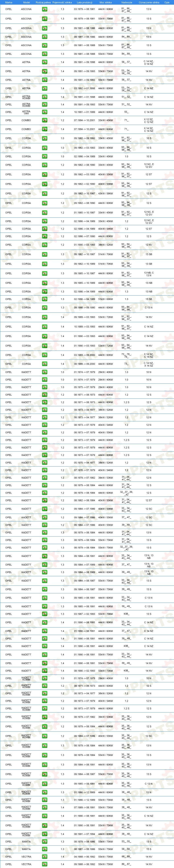The image size is (174, 868).
Task: Click fuel icon in ASTRA VAN row
Action: point(45,112)
